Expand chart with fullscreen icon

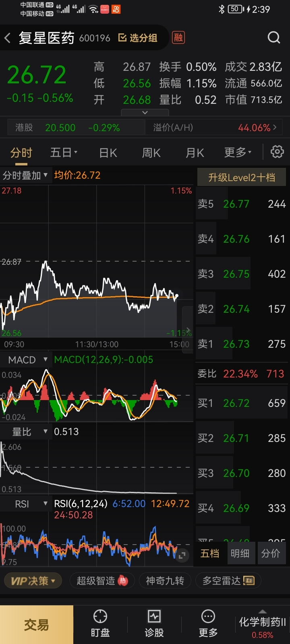(x=182, y=555)
